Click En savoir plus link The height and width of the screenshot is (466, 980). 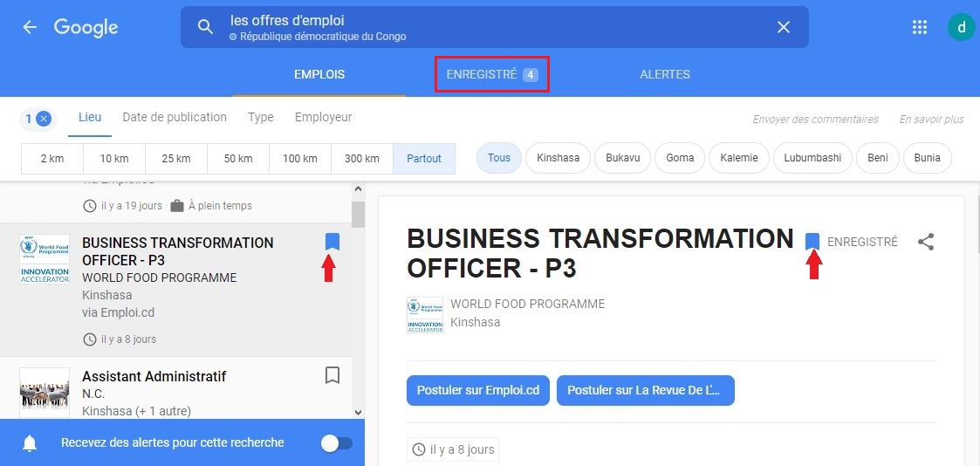[931, 120]
